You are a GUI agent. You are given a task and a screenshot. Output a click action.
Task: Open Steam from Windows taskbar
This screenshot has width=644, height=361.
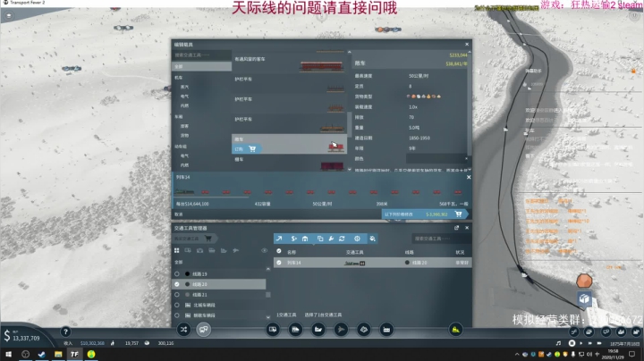click(x=41, y=354)
